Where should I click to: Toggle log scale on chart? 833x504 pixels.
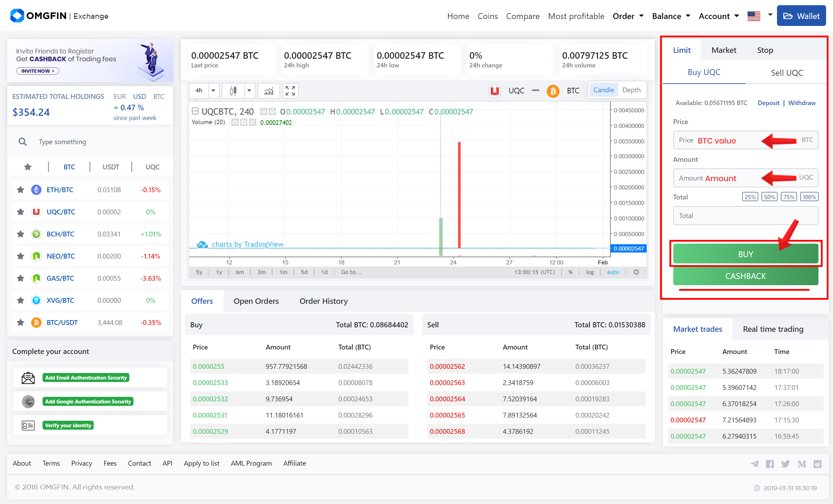[590, 272]
